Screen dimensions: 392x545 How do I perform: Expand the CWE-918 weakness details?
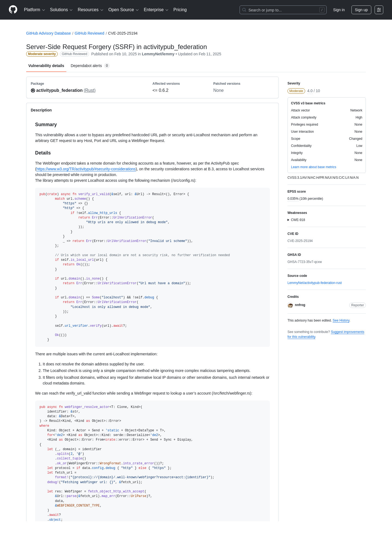[296, 220]
